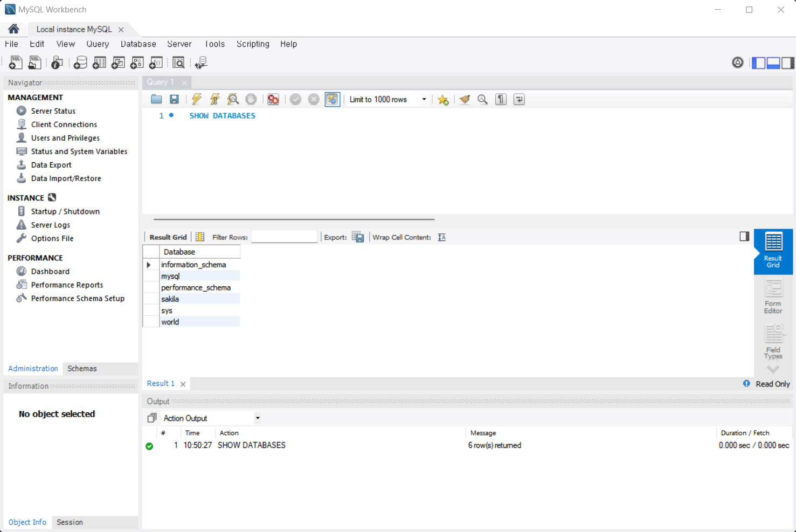Open Users and Privileges
This screenshot has height=532, width=796.
click(65, 138)
